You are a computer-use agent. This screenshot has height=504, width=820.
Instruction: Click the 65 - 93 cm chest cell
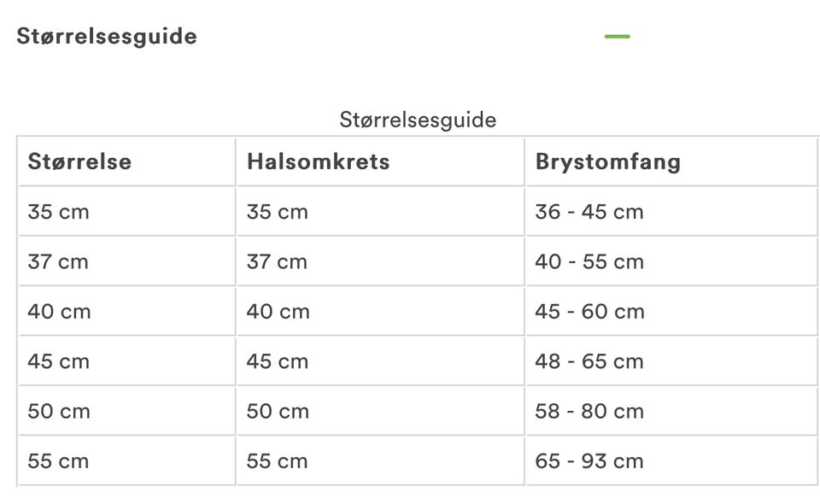coord(671,461)
